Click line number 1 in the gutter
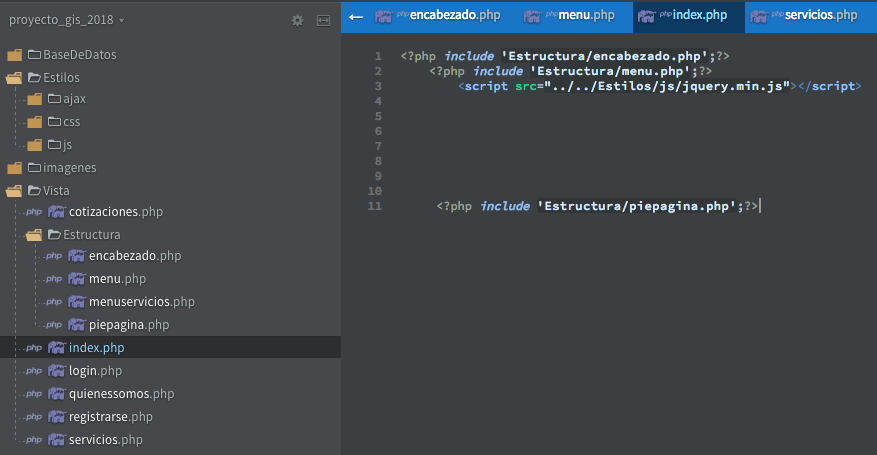Image resolution: width=877 pixels, height=455 pixels. (x=378, y=56)
